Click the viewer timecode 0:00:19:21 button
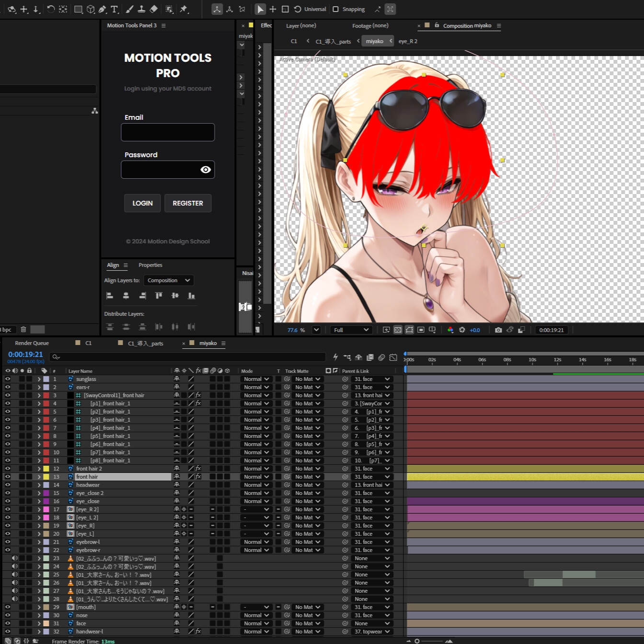Viewport: 644px width, 644px height. 552,330
